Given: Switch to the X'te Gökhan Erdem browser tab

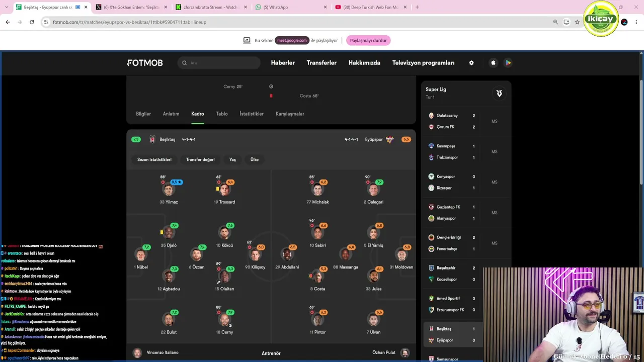Looking at the screenshot, I should tap(131, 7).
